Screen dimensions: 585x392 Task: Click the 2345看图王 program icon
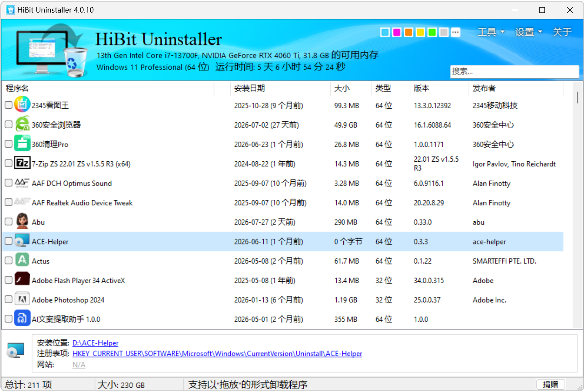pos(22,105)
